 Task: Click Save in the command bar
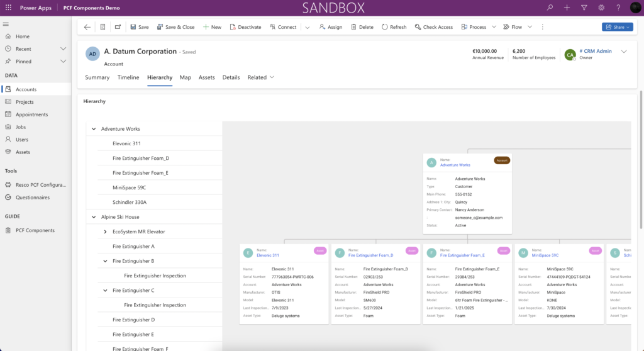click(x=140, y=27)
